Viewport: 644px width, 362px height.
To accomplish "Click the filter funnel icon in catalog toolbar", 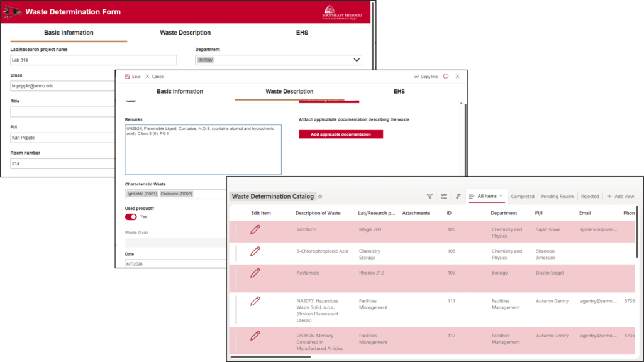I will [430, 197].
